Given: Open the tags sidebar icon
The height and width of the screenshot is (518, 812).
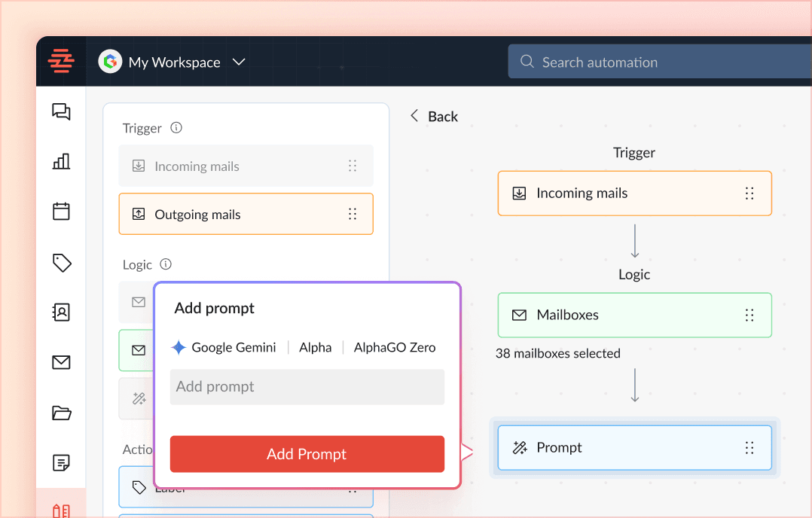Looking at the screenshot, I should coord(62,262).
